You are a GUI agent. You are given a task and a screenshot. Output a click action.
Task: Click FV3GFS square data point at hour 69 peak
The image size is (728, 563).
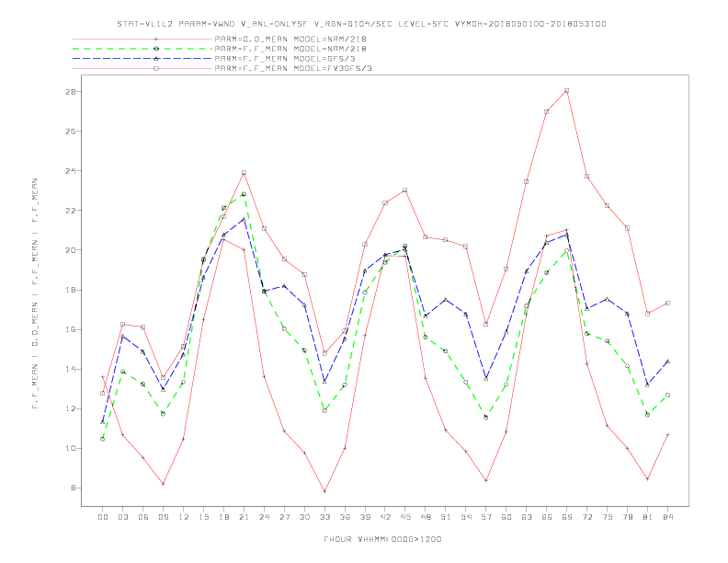[x=566, y=90]
